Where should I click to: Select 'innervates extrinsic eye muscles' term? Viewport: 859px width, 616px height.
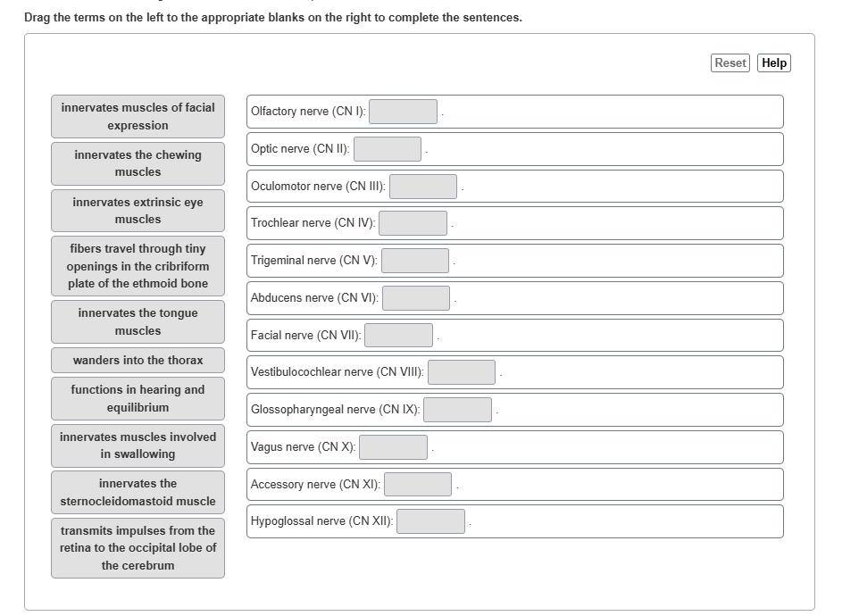tap(138, 211)
